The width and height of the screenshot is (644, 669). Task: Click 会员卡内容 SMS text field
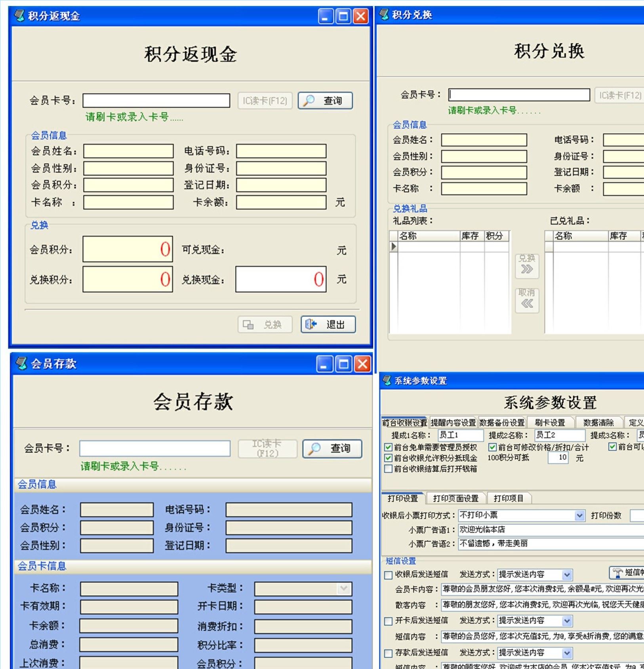543,589
